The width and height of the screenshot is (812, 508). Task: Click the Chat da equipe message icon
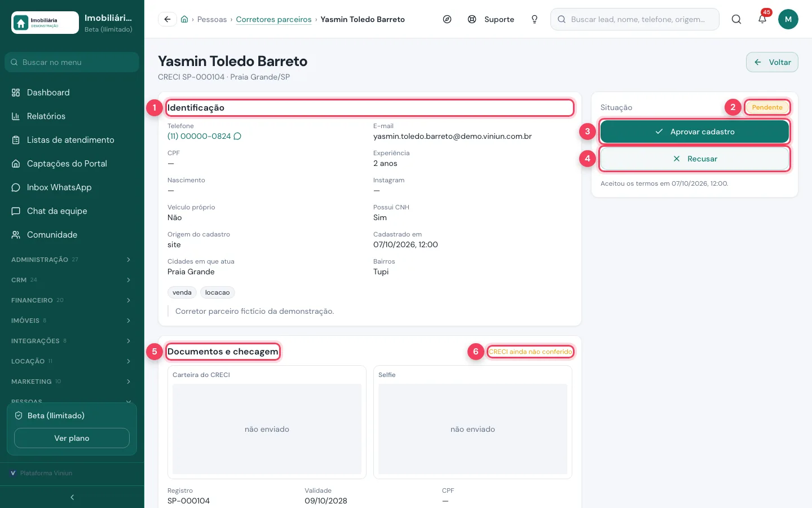point(16,211)
